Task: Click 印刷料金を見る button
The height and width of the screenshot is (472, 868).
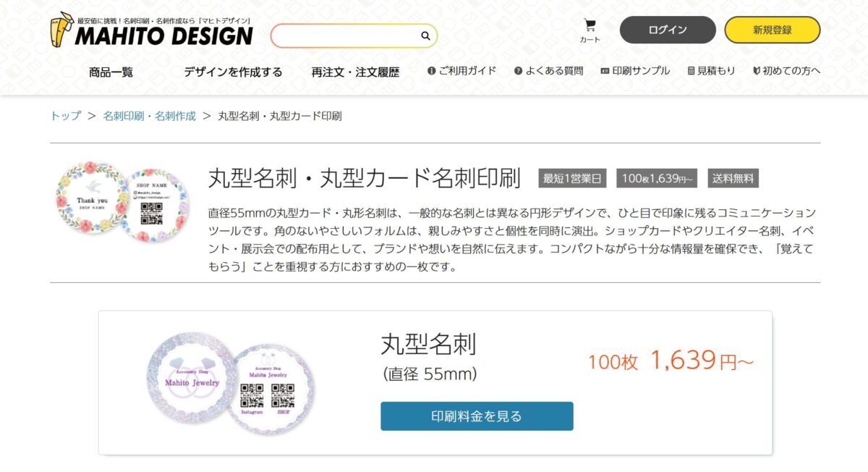Action: [x=477, y=416]
